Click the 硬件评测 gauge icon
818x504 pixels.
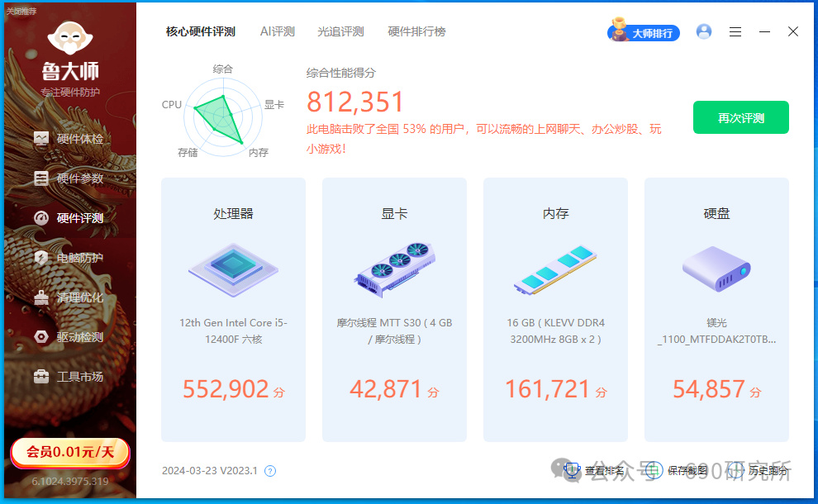pyautogui.click(x=41, y=218)
